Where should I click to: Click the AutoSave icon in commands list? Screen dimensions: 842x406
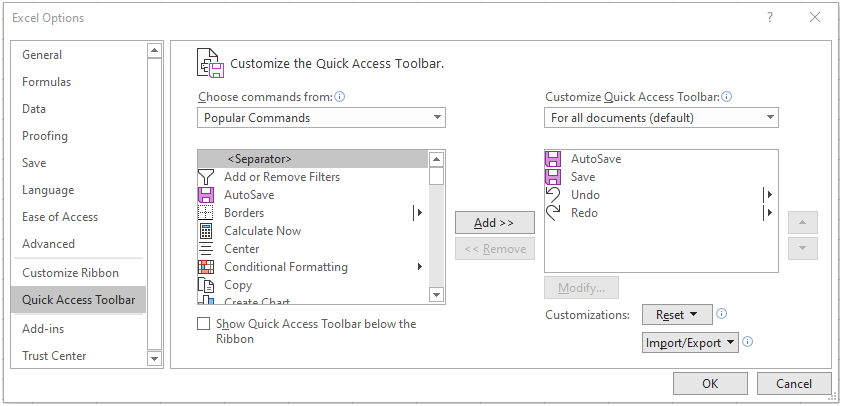pyautogui.click(x=206, y=194)
